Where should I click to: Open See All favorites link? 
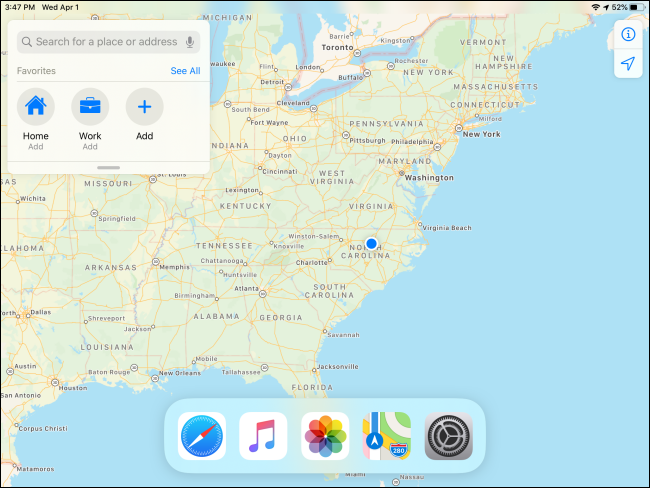pyautogui.click(x=185, y=71)
